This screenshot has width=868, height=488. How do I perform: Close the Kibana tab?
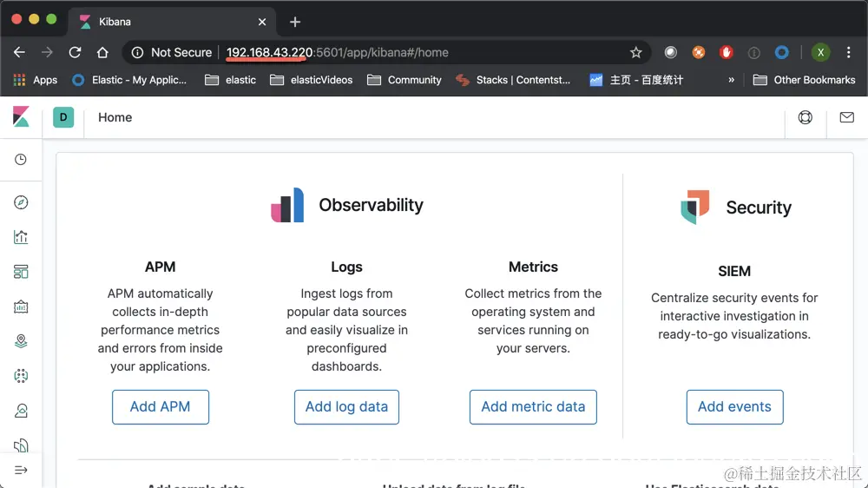click(262, 23)
